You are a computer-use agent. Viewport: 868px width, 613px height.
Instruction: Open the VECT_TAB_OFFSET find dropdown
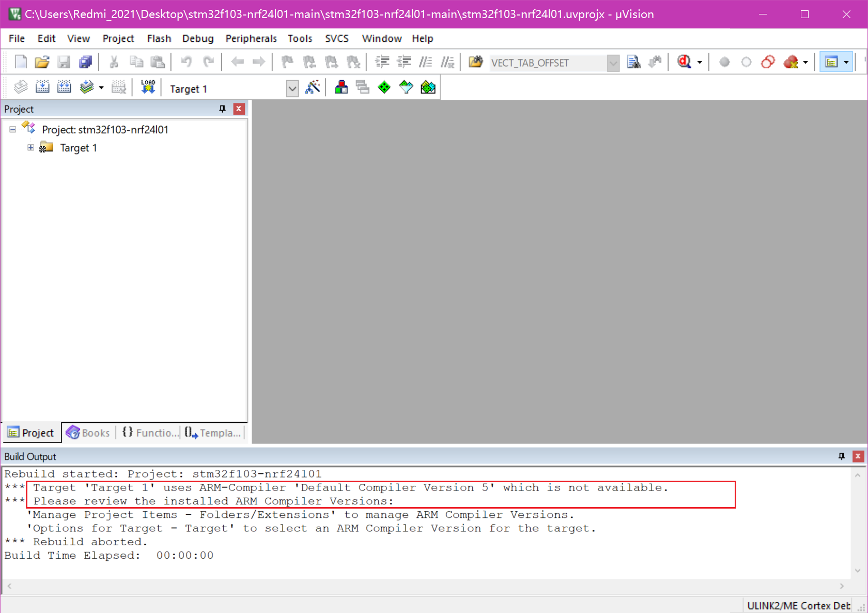tap(613, 63)
